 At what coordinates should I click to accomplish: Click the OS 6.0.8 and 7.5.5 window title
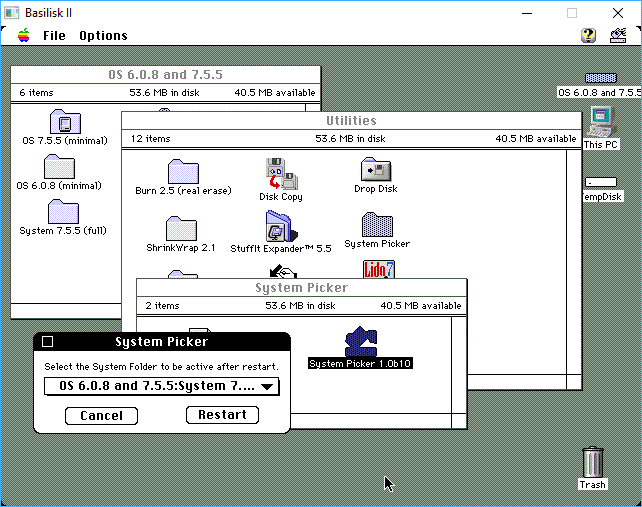pos(165,75)
